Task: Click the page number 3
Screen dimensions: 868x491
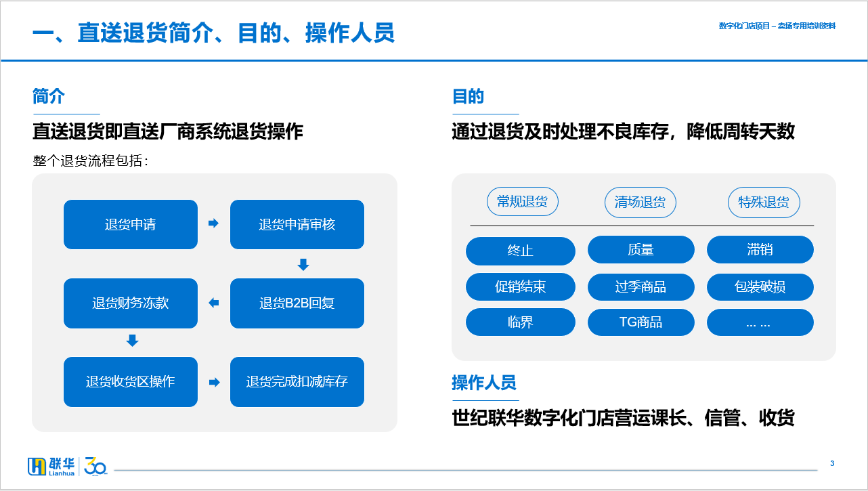Action: click(832, 463)
